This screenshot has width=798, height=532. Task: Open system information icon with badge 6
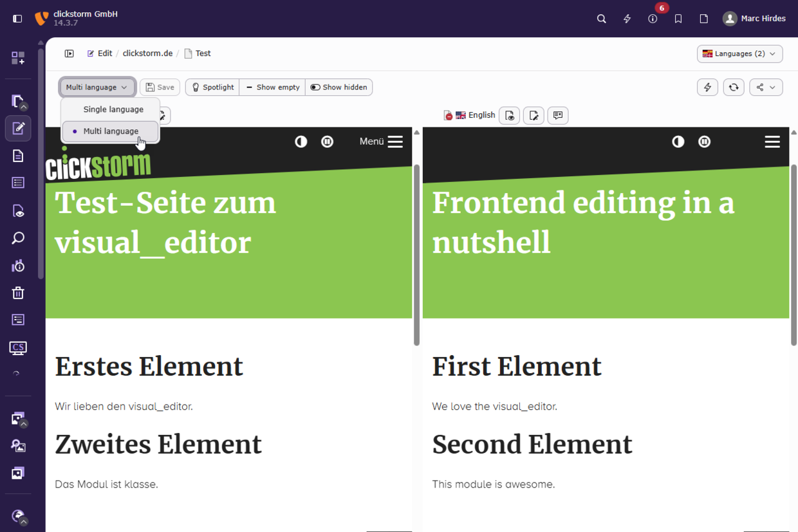click(x=653, y=19)
